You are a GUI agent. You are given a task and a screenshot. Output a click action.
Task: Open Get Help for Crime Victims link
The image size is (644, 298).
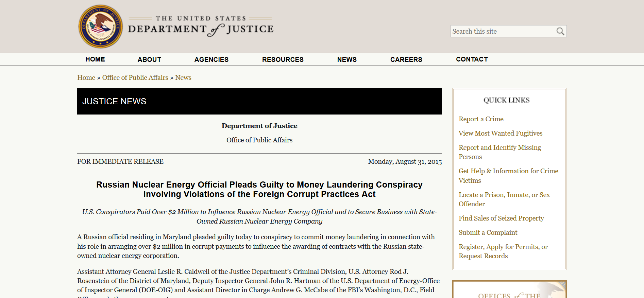click(508, 176)
